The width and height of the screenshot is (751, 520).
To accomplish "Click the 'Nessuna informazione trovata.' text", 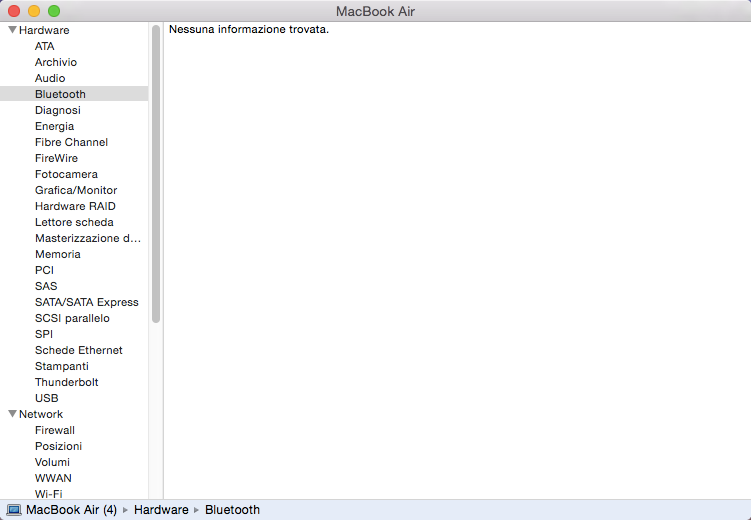I will pos(249,29).
